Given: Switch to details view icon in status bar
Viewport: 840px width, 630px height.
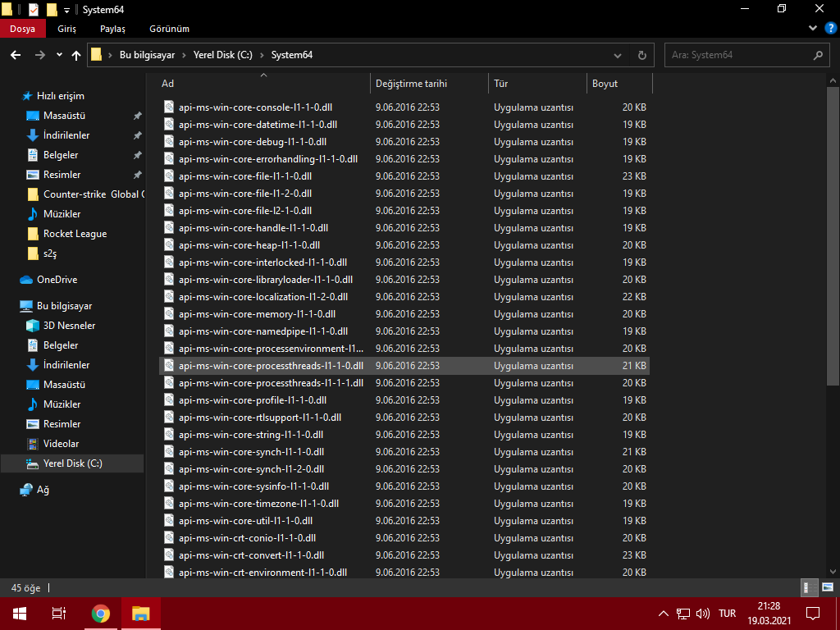Looking at the screenshot, I should (x=810, y=587).
